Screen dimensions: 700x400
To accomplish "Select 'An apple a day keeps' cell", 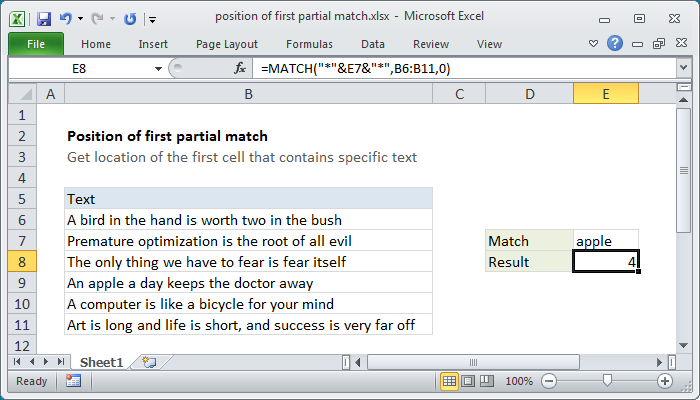I will (x=248, y=283).
